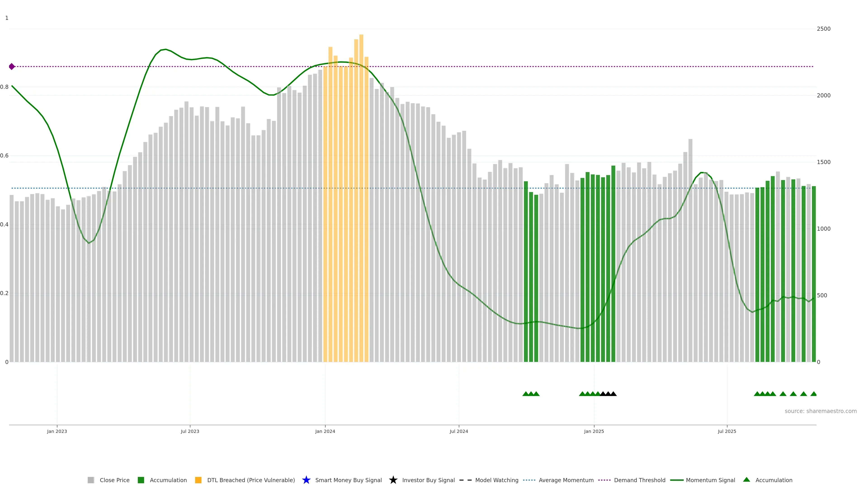Image resolution: width=868 pixels, height=488 pixels.
Task: Click the Jan 2024 axis label
Action: tap(325, 431)
